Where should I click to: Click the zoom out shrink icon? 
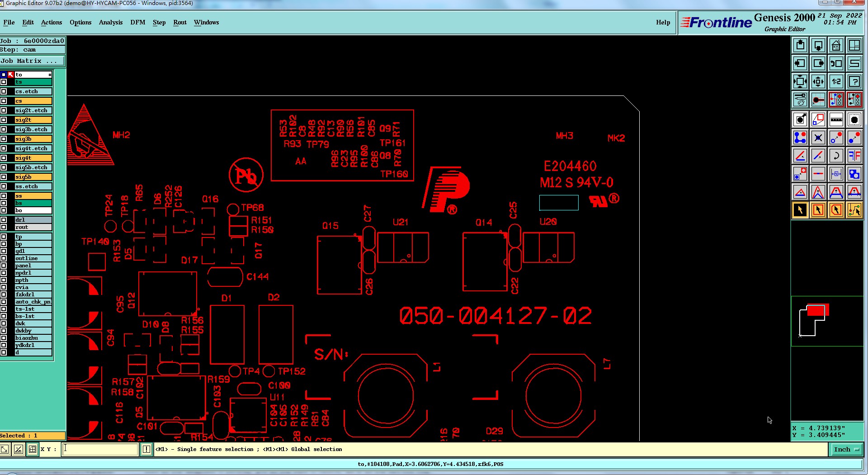click(818, 81)
